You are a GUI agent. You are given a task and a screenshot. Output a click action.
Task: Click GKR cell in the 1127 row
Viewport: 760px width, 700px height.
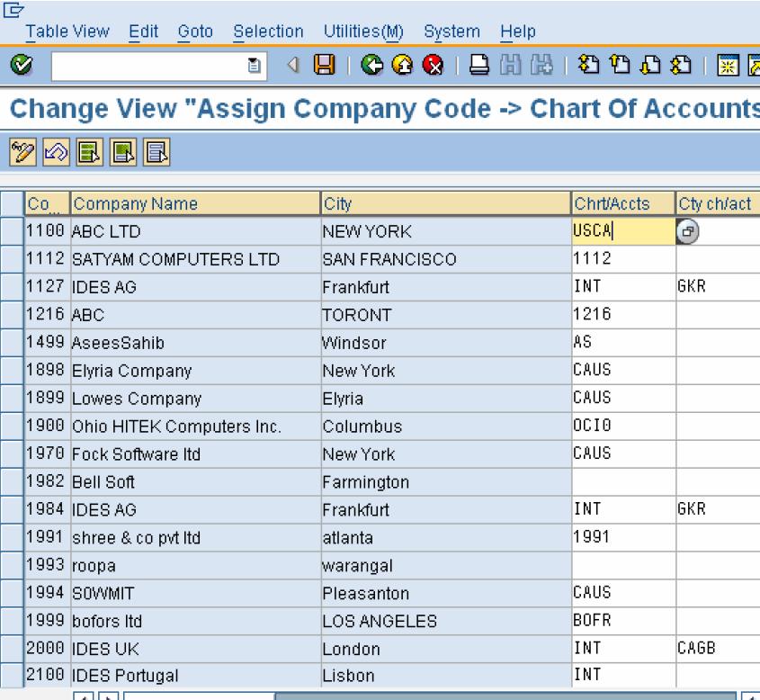click(x=718, y=286)
